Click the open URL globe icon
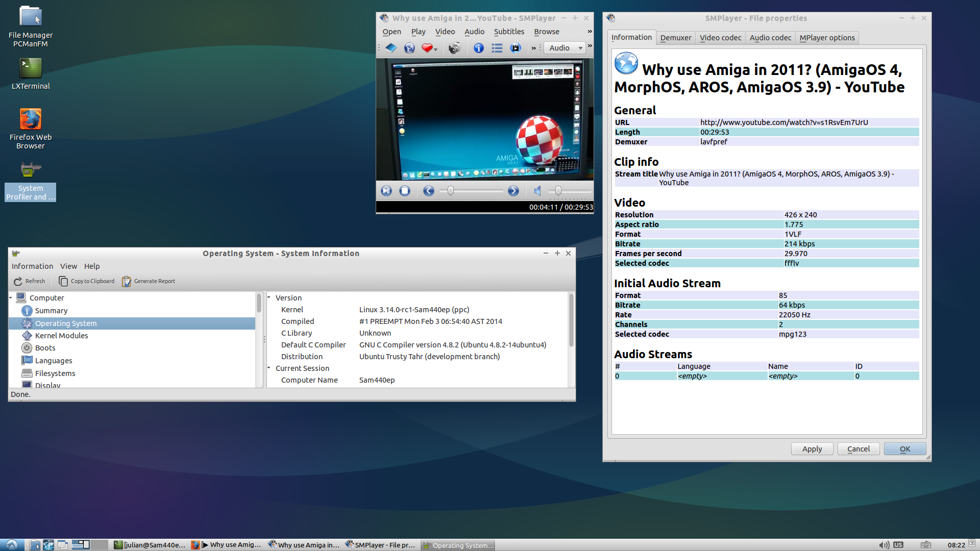The width and height of the screenshot is (980, 551). coord(409,48)
